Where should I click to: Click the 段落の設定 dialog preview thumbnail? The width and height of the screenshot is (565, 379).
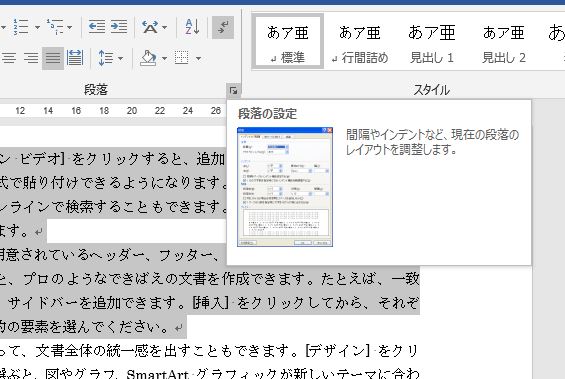[x=285, y=187]
